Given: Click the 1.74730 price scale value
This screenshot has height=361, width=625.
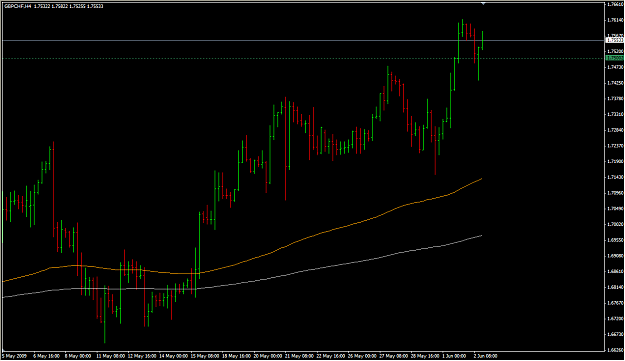Looking at the screenshot, I should (x=616, y=67).
